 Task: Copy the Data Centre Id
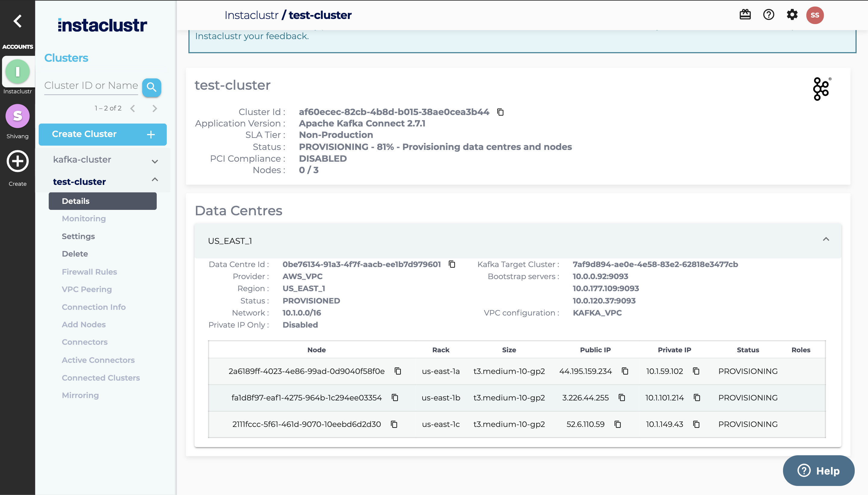pos(452,264)
